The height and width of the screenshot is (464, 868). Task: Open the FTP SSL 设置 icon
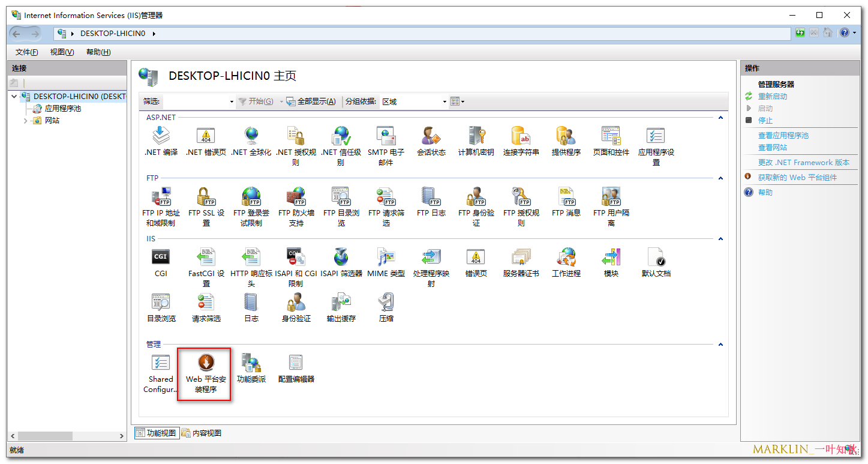click(x=206, y=196)
